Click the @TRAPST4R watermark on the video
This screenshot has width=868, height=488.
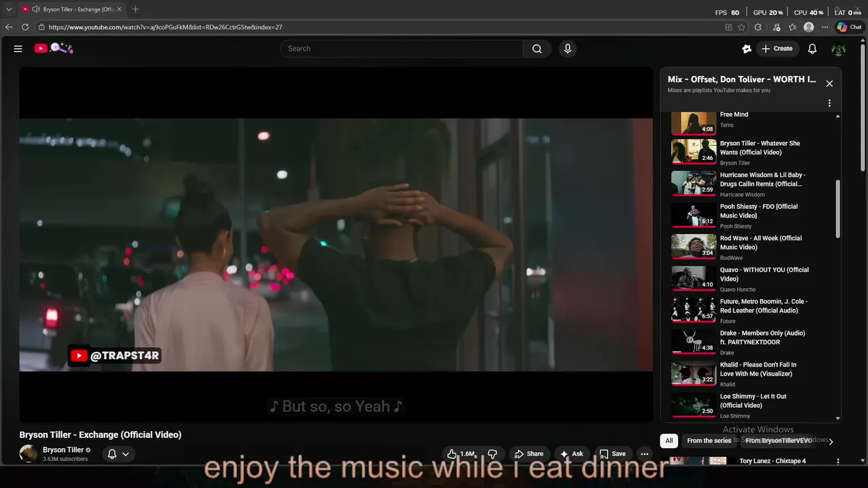pyautogui.click(x=115, y=356)
